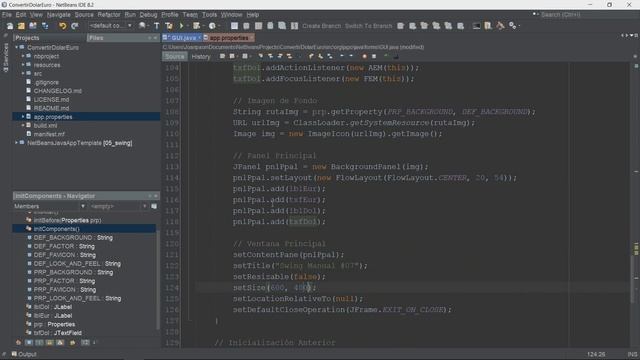Select CHANGELOG.md in Files tree

click(58, 91)
